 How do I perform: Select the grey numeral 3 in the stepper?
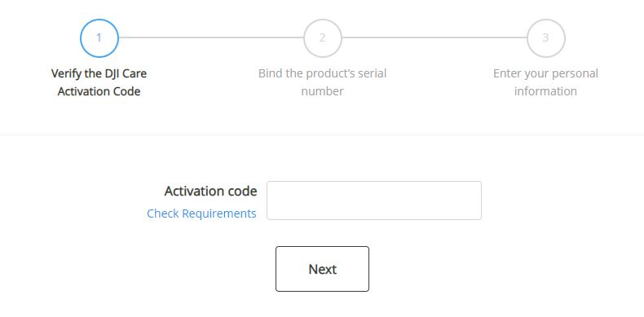coord(545,37)
